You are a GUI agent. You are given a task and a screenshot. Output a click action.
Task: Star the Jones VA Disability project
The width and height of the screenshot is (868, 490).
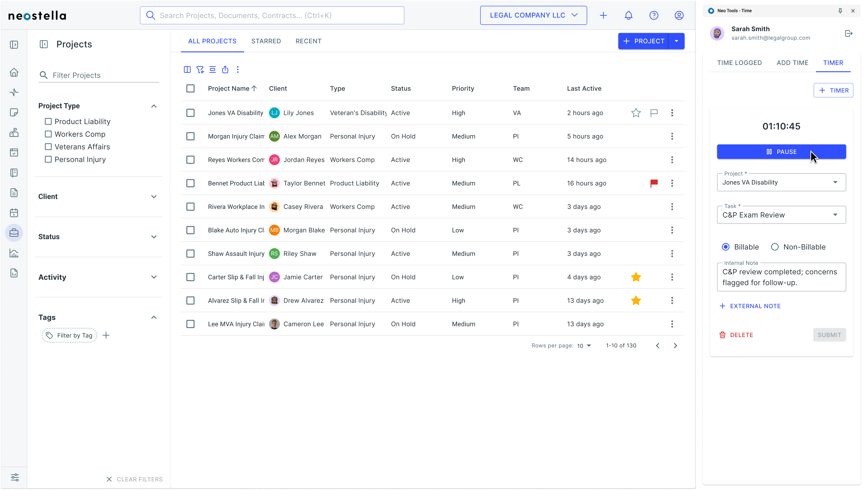coord(636,113)
